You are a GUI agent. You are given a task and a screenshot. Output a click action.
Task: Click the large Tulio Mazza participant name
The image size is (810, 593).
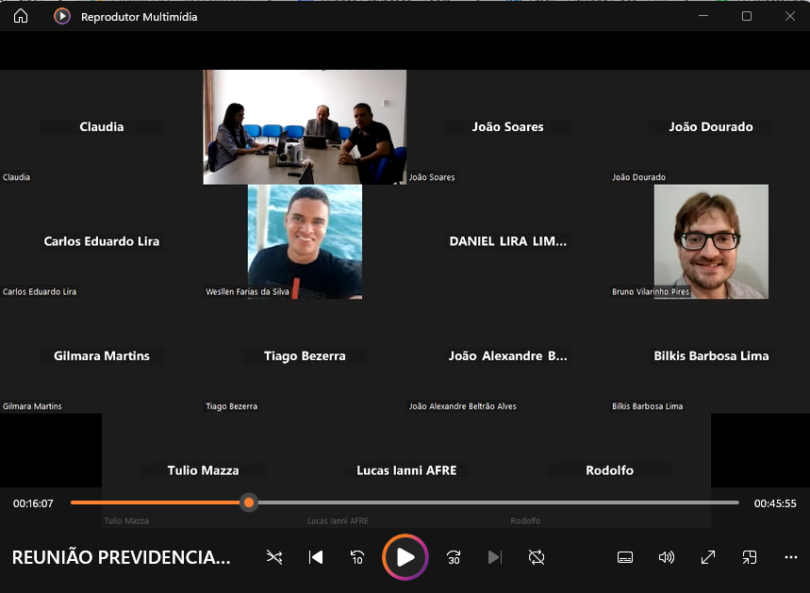pyautogui.click(x=204, y=471)
